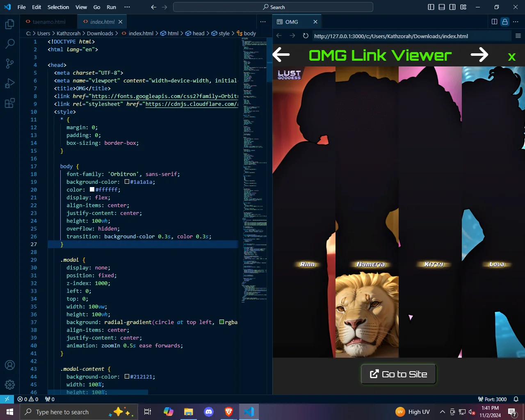Click the Kitty character label
Image resolution: width=525 pixels, height=420 pixels.
[434, 264]
